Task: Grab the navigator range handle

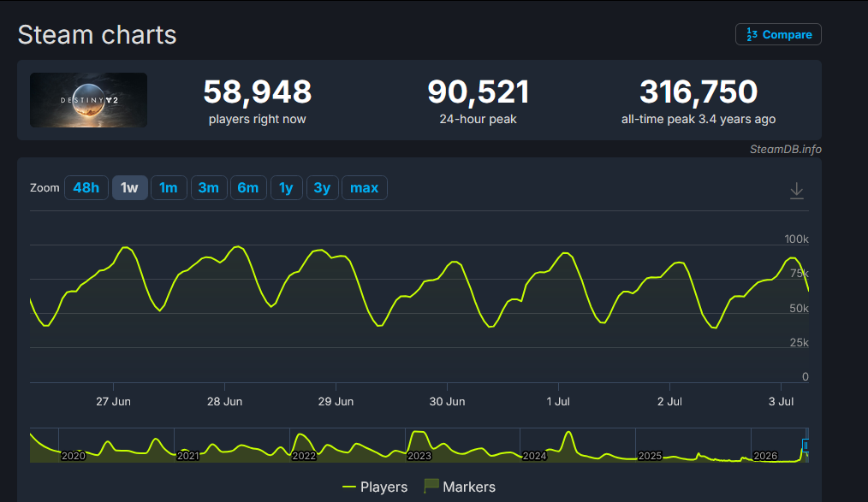Action: tap(806, 446)
